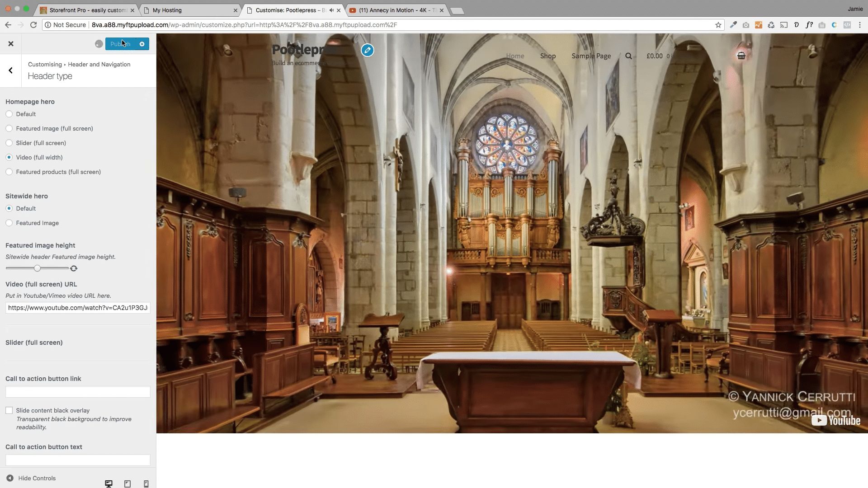Screen dimensions: 868x488
Task: Click the f? font extension icon
Action: click(x=809, y=25)
